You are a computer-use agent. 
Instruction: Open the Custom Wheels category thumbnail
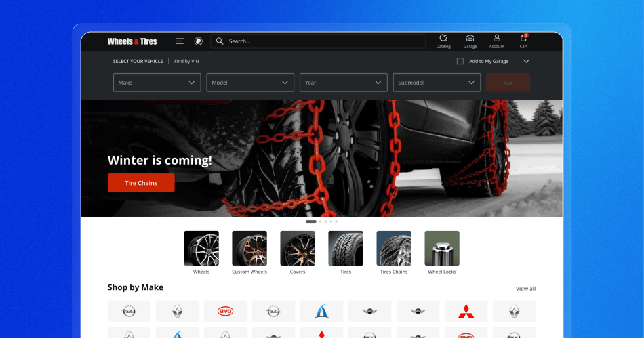[x=249, y=248]
